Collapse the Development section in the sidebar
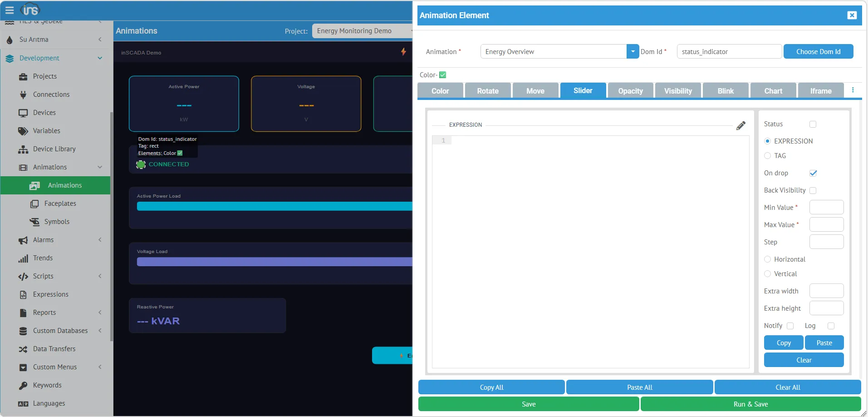Screen dimensions: 868x417 [99, 58]
